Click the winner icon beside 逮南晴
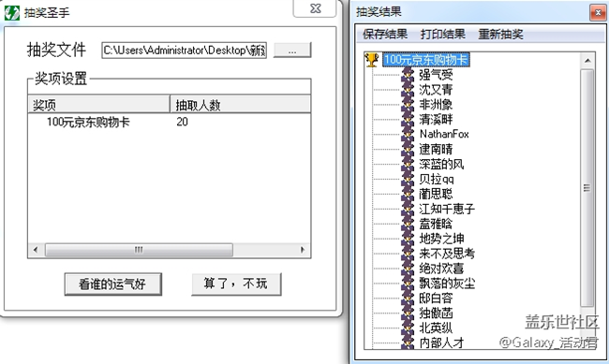609x364 pixels. coord(408,149)
